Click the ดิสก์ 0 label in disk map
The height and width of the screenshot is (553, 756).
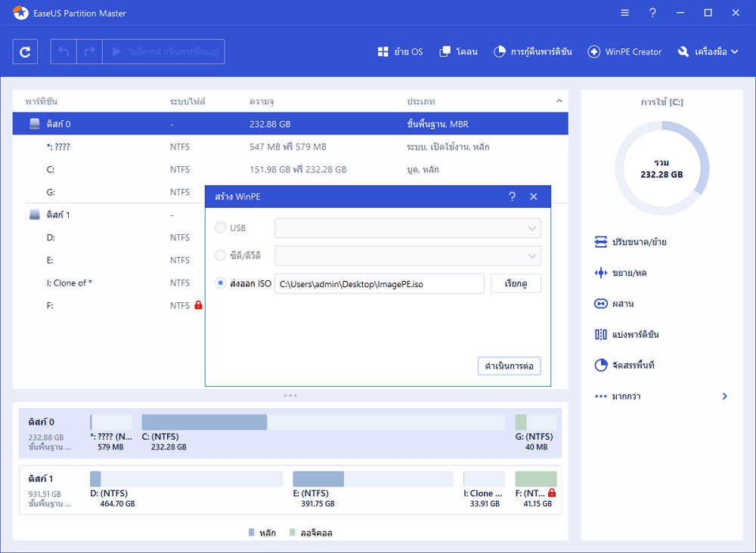coord(41,422)
